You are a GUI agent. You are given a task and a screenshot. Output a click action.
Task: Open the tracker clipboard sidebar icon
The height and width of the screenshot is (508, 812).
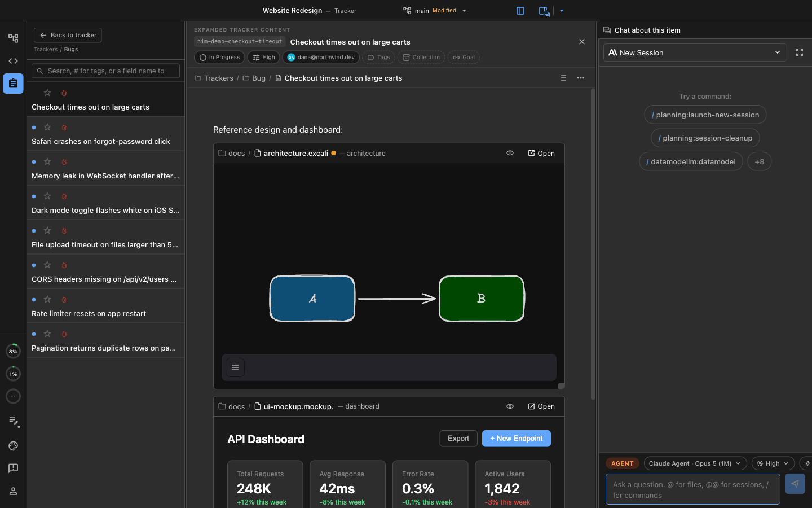[x=13, y=84]
